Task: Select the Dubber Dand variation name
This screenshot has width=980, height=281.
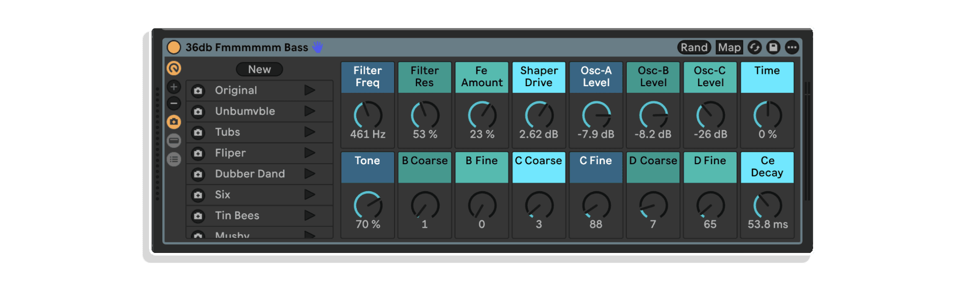Action: click(250, 174)
